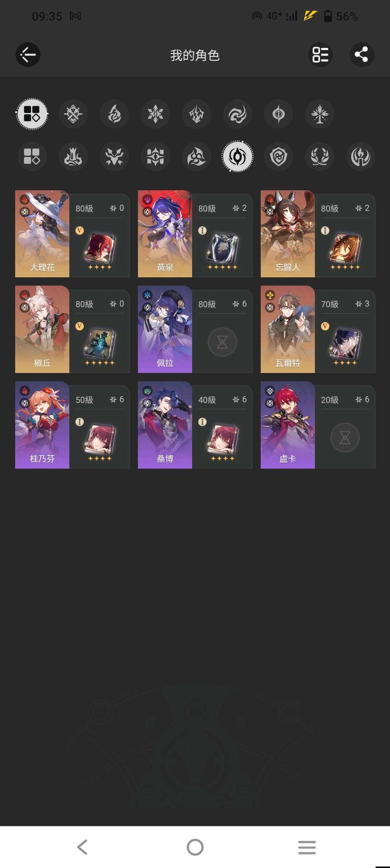Open 大理花 character details
390x868 pixels.
point(72,234)
